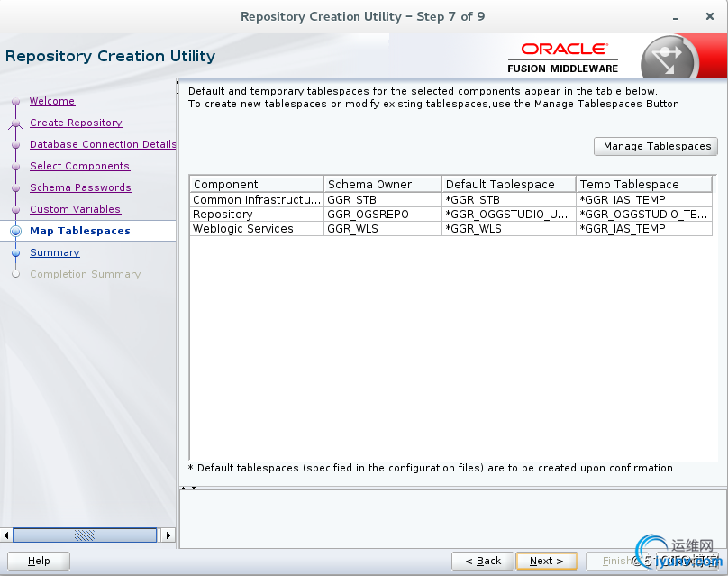The height and width of the screenshot is (576, 728).
Task: Open Help for this wizard
Action: 39,561
